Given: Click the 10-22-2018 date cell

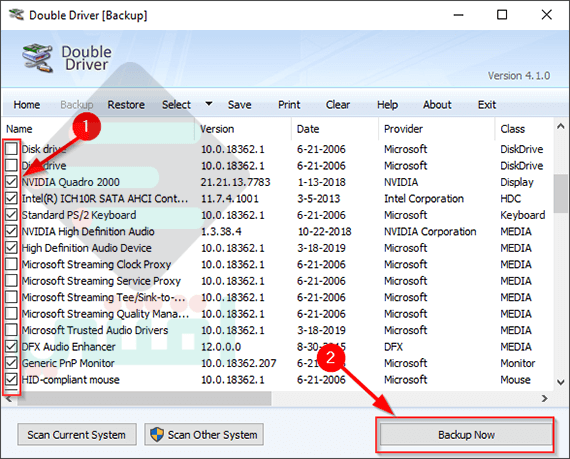Looking at the screenshot, I should pos(325,231).
